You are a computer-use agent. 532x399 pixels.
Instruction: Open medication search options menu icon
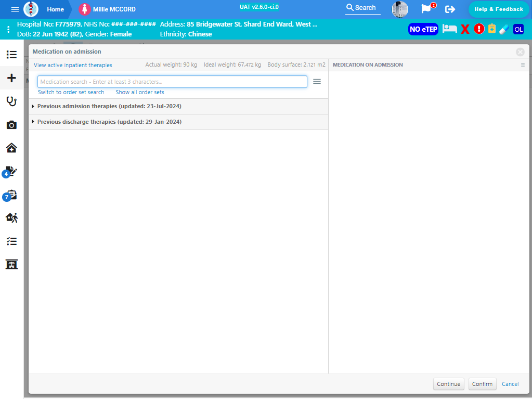point(317,82)
